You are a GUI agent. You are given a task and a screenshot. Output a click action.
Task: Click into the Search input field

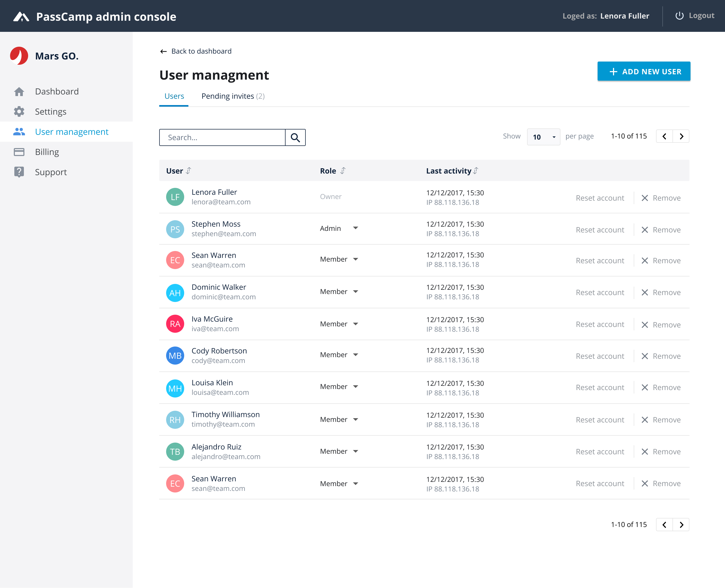point(222,137)
